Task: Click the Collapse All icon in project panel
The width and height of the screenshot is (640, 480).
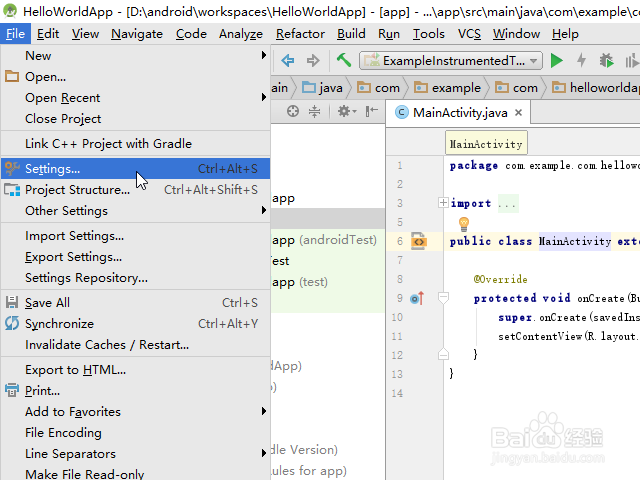Action: pyautogui.click(x=314, y=111)
